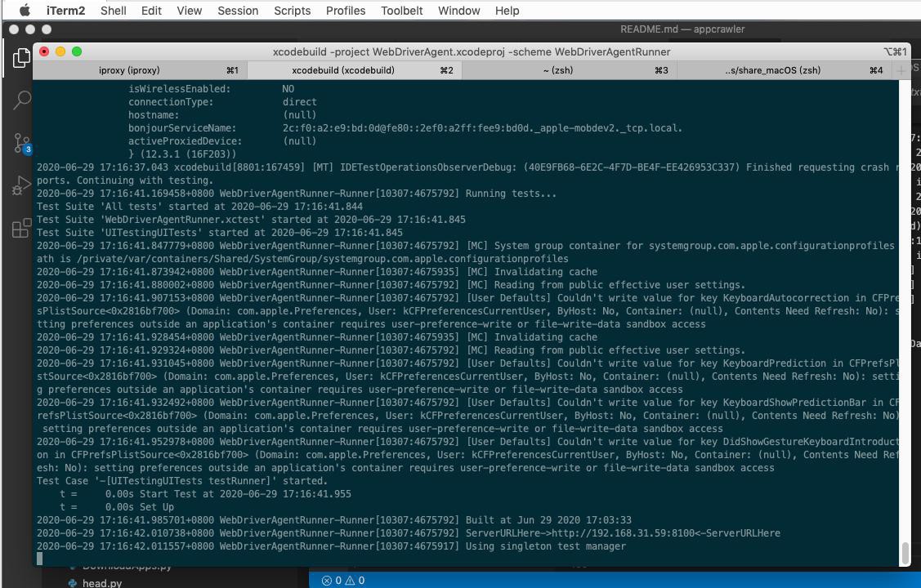The height and width of the screenshot is (588, 921).
Task: Add a new tab with plus button
Action: click(901, 70)
